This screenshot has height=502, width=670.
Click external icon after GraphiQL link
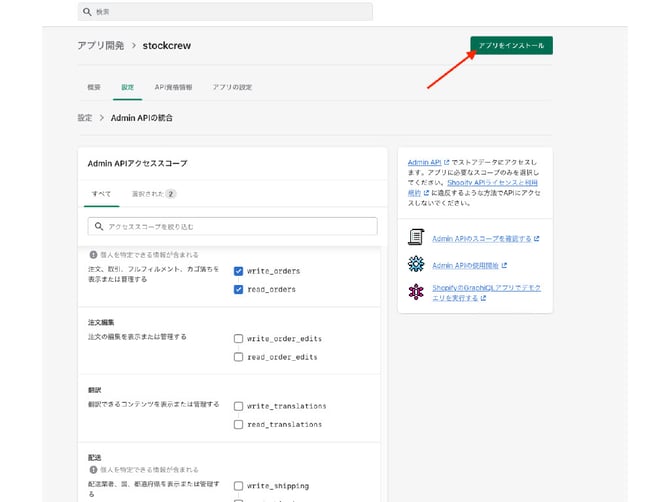tap(483, 298)
